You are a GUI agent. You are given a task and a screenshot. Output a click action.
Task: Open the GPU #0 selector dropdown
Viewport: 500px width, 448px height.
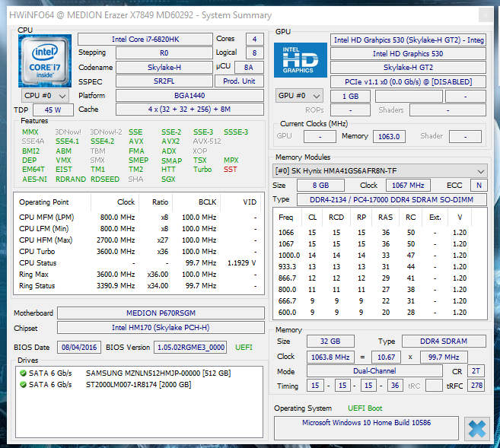click(x=299, y=96)
